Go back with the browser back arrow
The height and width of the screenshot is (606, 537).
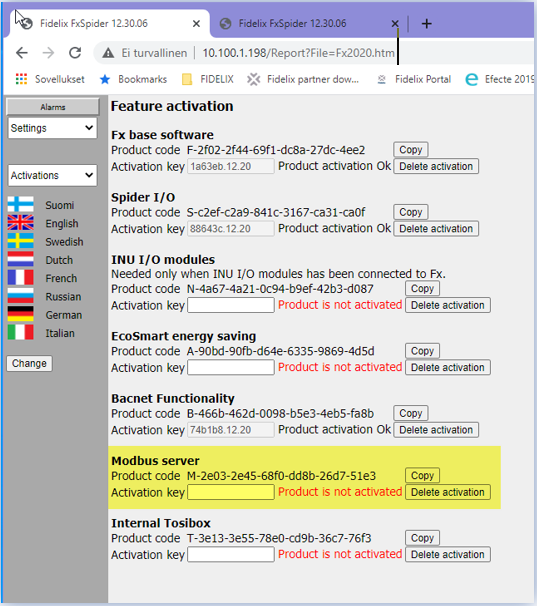22,53
